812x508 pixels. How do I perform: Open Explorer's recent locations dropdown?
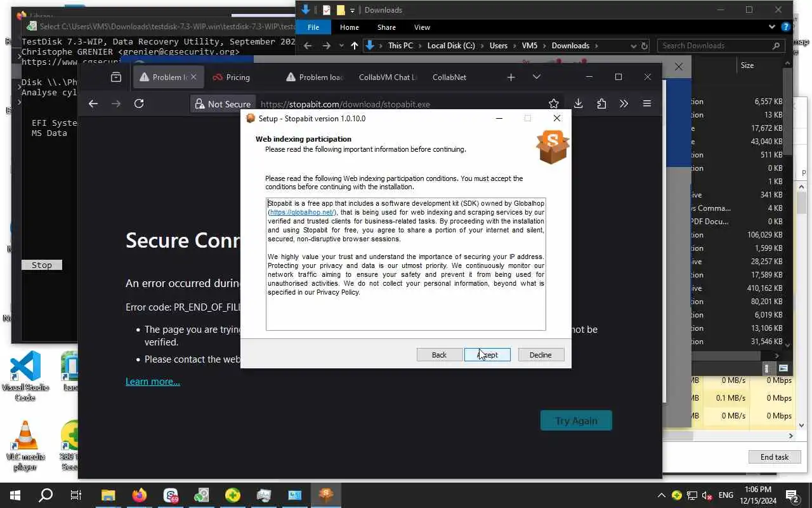coord(341,46)
